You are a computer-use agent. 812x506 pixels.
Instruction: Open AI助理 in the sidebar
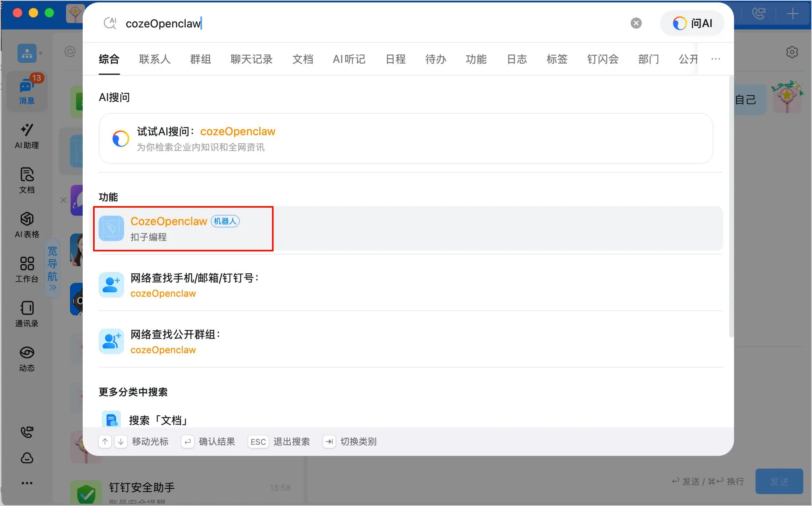27,136
